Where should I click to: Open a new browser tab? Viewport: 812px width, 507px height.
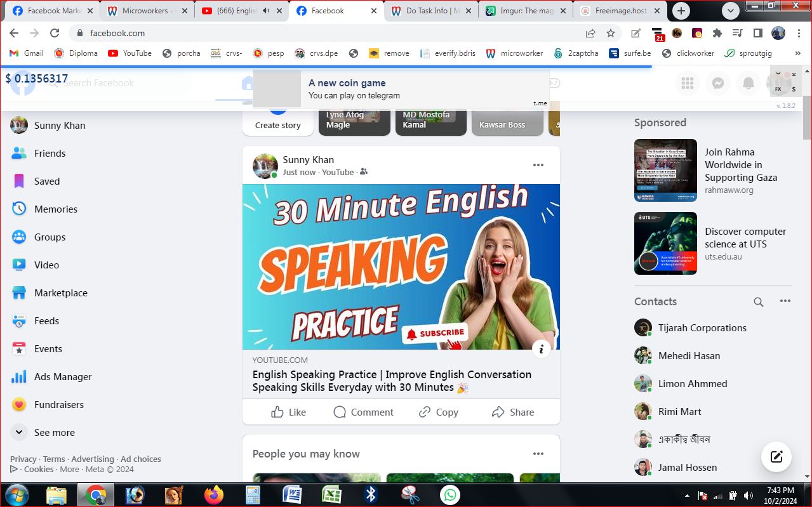point(681,11)
